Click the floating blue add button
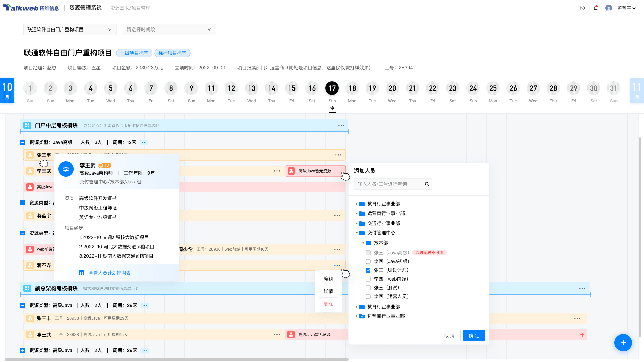The image size is (644, 362). (x=623, y=343)
